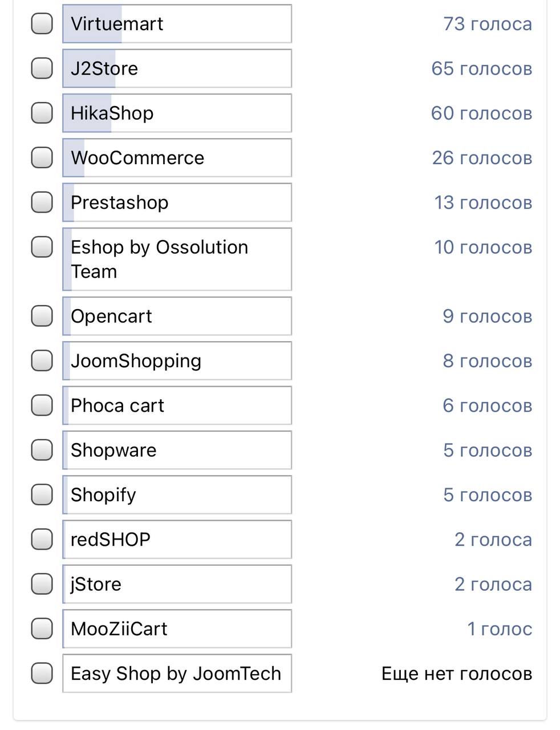Open the 73 голоса vote count
Image resolution: width=560 pixels, height=730 pixels.
[487, 24]
